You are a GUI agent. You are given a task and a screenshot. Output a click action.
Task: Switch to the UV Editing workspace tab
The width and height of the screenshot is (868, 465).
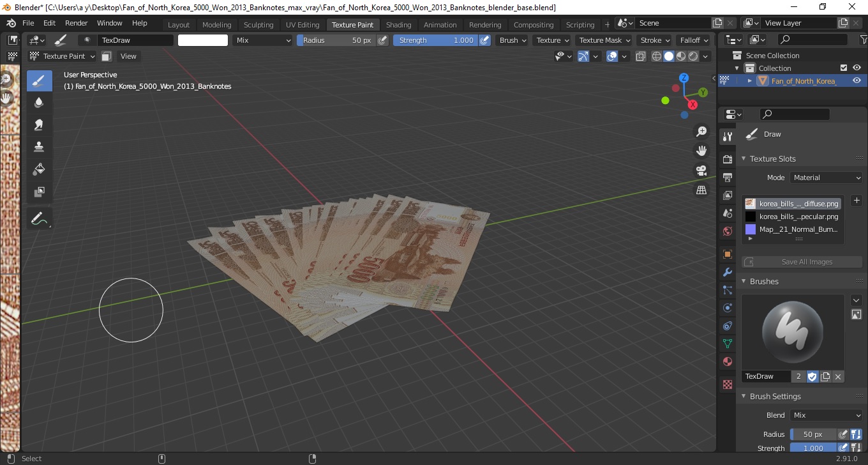(x=303, y=25)
